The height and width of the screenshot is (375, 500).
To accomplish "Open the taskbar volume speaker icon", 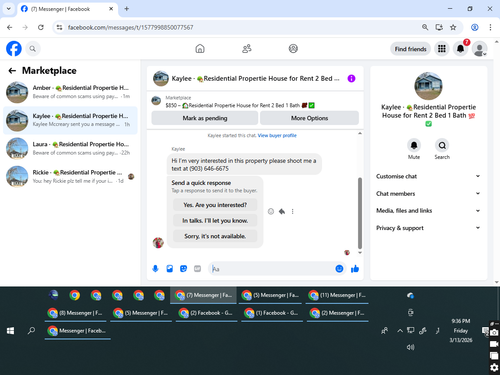I will [x=410, y=347].
